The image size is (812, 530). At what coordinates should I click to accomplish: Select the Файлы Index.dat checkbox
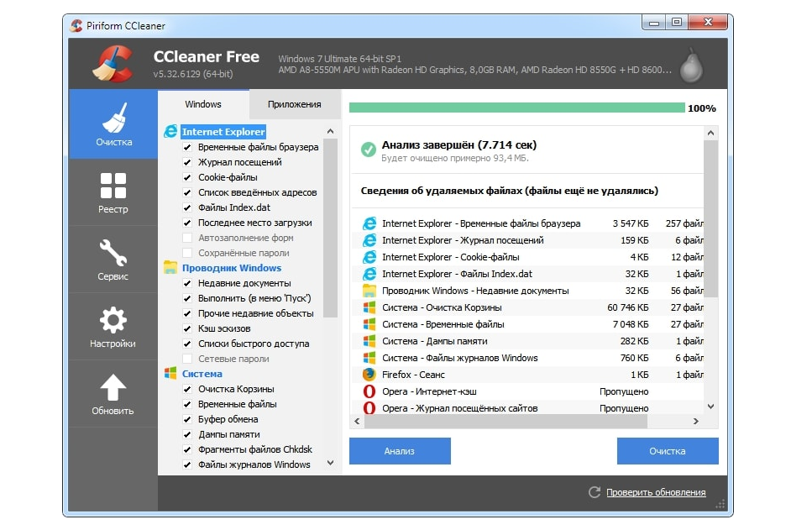click(187, 207)
